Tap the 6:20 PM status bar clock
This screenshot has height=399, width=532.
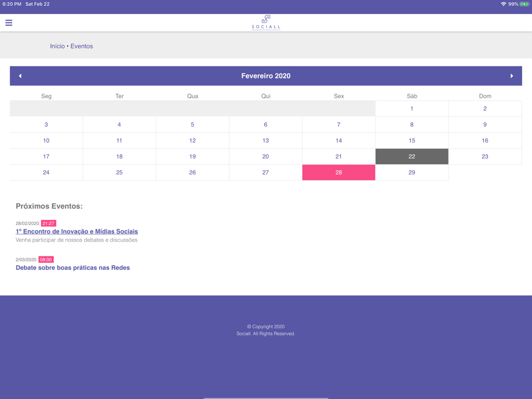(x=12, y=4)
